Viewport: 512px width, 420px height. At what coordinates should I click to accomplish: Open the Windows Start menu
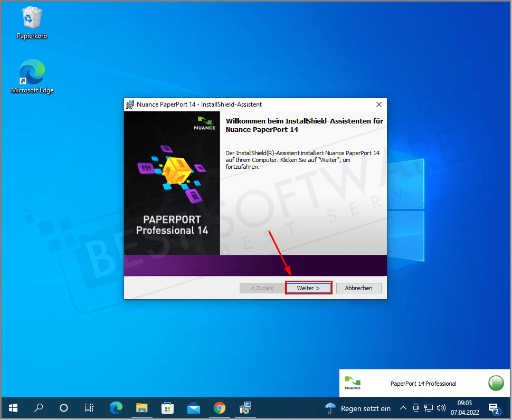tap(13, 408)
